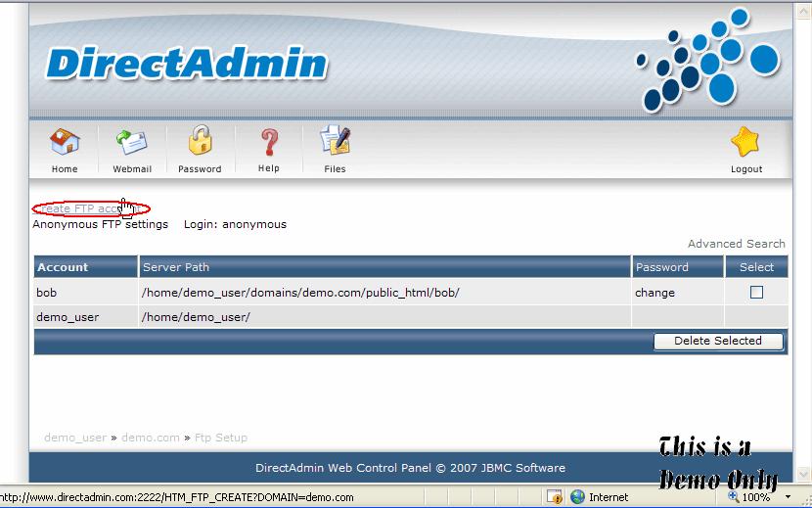Viewport: 812px width, 508px height.
Task: Open the Files notepad icon
Action: coord(335,141)
